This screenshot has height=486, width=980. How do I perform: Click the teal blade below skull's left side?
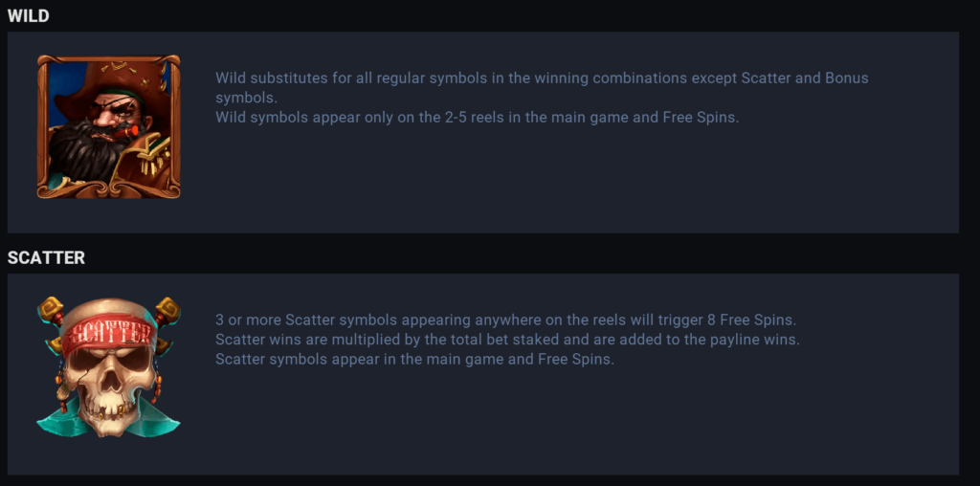(x=57, y=421)
